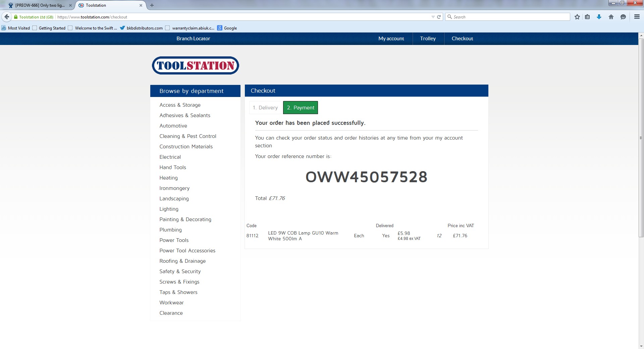644x349 pixels.
Task: Click the unit price £5.98
Action: click(404, 233)
